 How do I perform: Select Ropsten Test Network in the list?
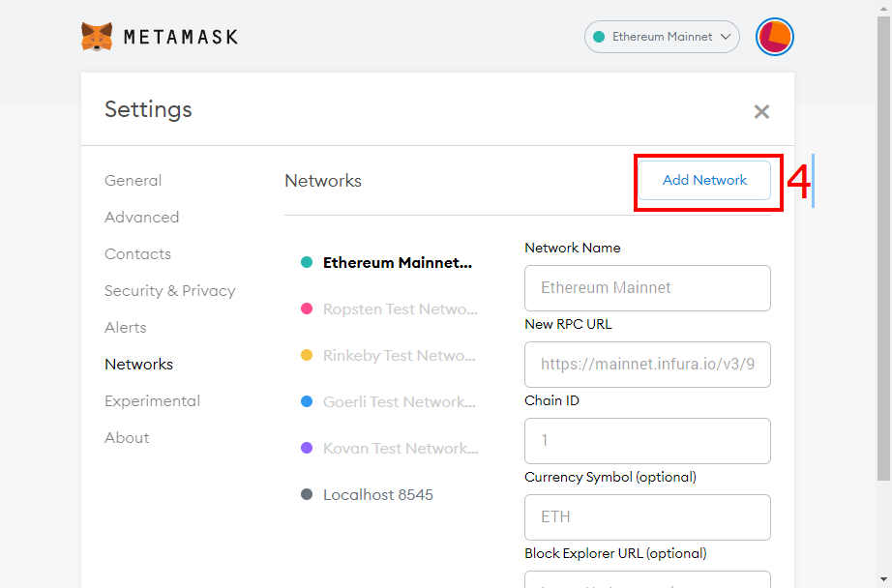(389, 309)
